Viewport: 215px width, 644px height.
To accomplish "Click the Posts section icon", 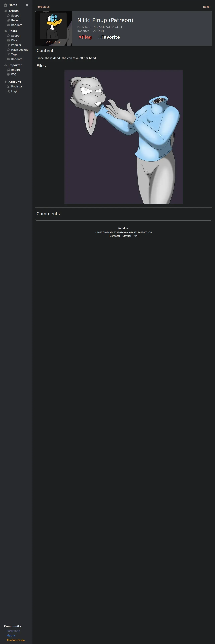I will click(6, 31).
